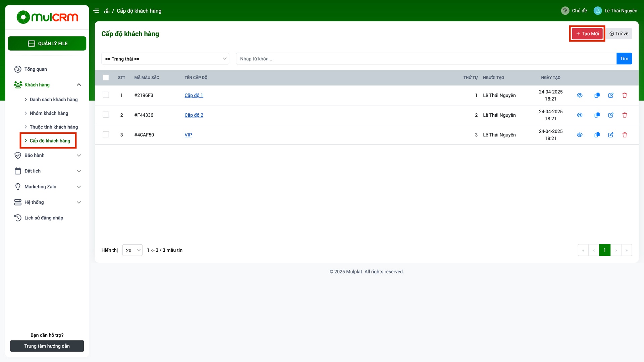The height and width of the screenshot is (362, 644).
Task: Open the Chủ đề theme icon
Action: tap(565, 11)
